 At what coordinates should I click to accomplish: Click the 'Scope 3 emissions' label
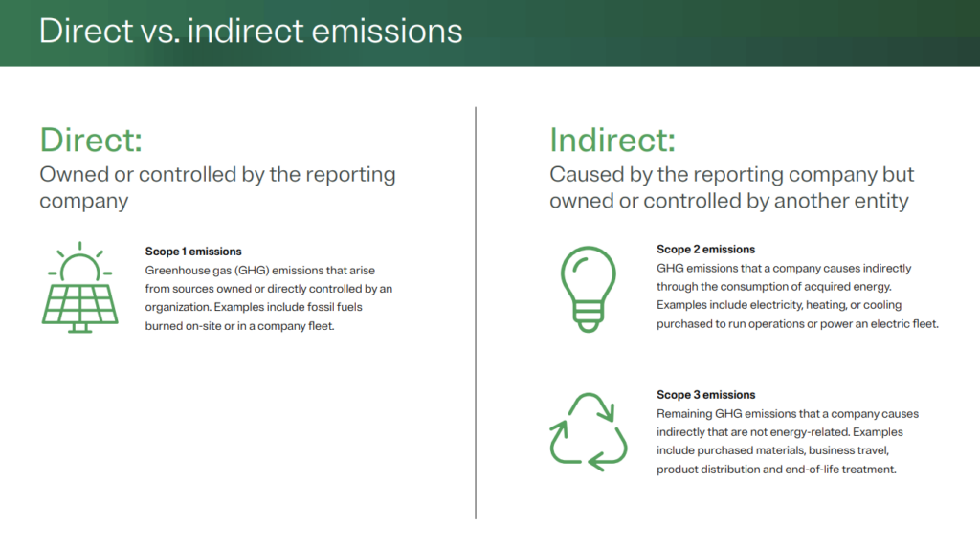[x=705, y=395]
